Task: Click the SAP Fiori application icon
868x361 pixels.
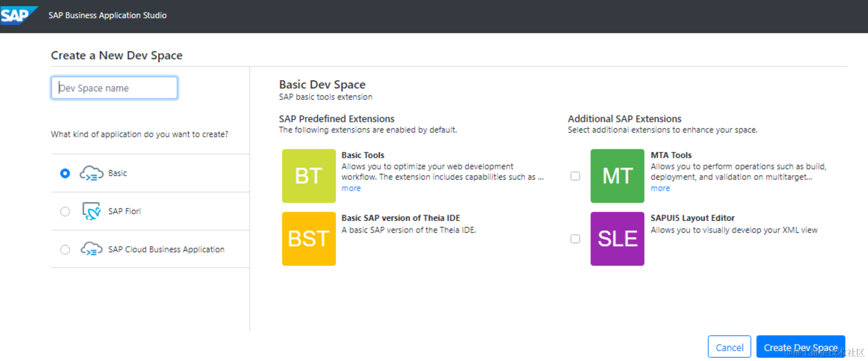Action: tap(92, 211)
